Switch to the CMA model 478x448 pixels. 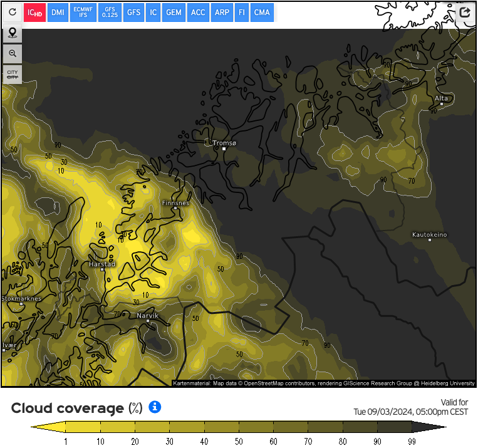pos(262,13)
